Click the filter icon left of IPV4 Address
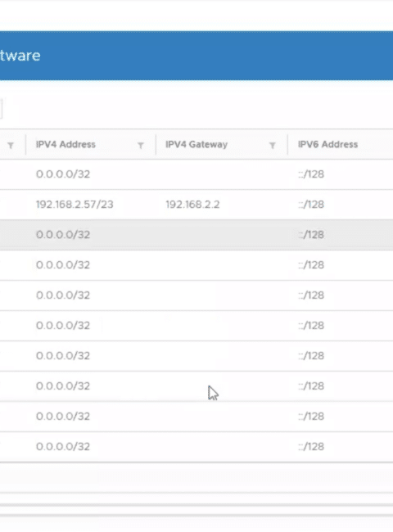This screenshot has height=532, width=393. [x=11, y=146]
